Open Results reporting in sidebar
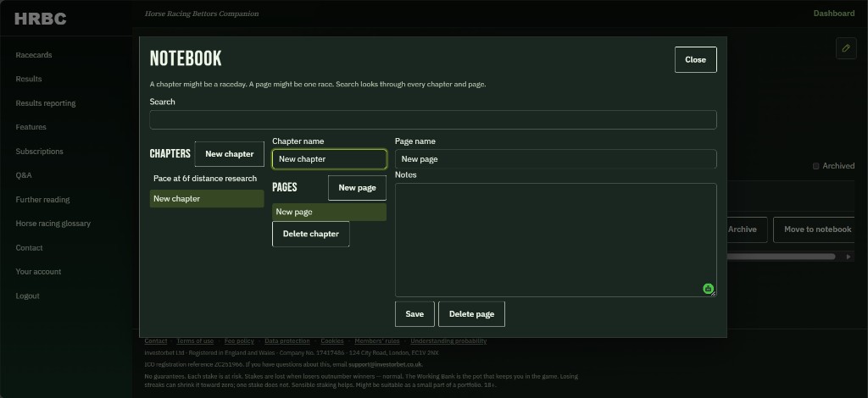The image size is (868, 398). (46, 103)
